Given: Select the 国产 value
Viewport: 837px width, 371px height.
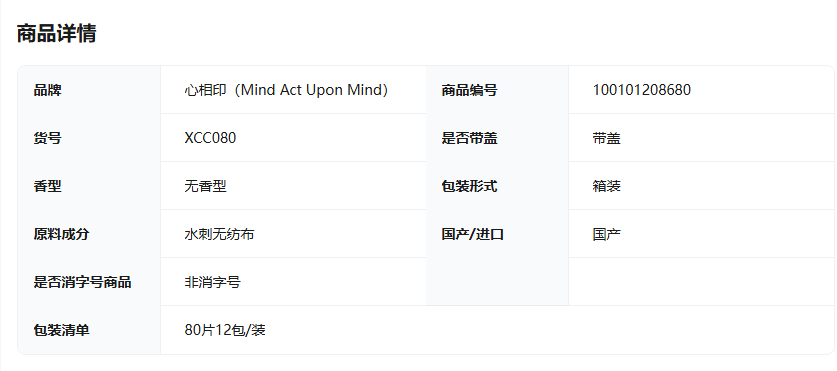Looking at the screenshot, I should [x=606, y=234].
